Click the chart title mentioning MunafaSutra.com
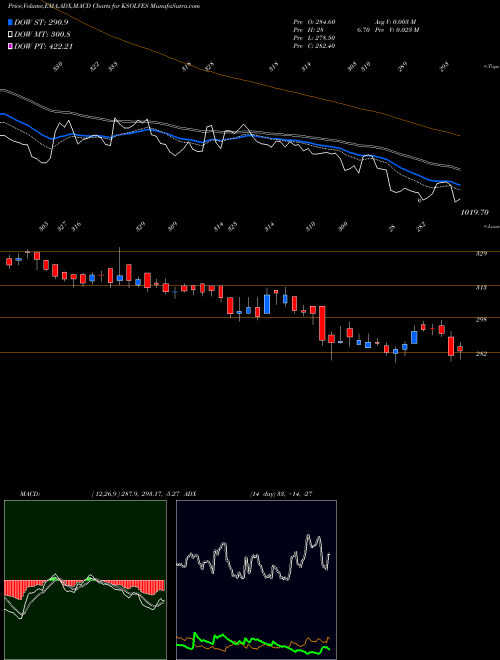Screen dimensions: 500x660 coord(104,6)
